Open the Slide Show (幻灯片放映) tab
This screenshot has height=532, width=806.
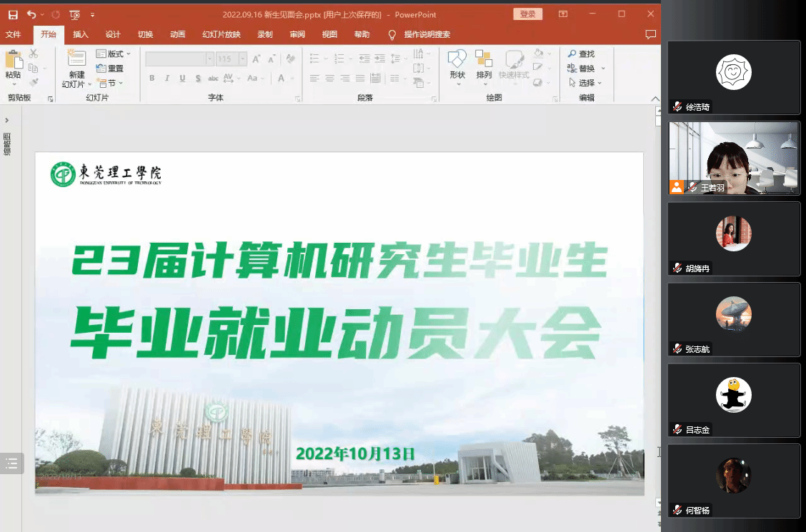point(221,34)
